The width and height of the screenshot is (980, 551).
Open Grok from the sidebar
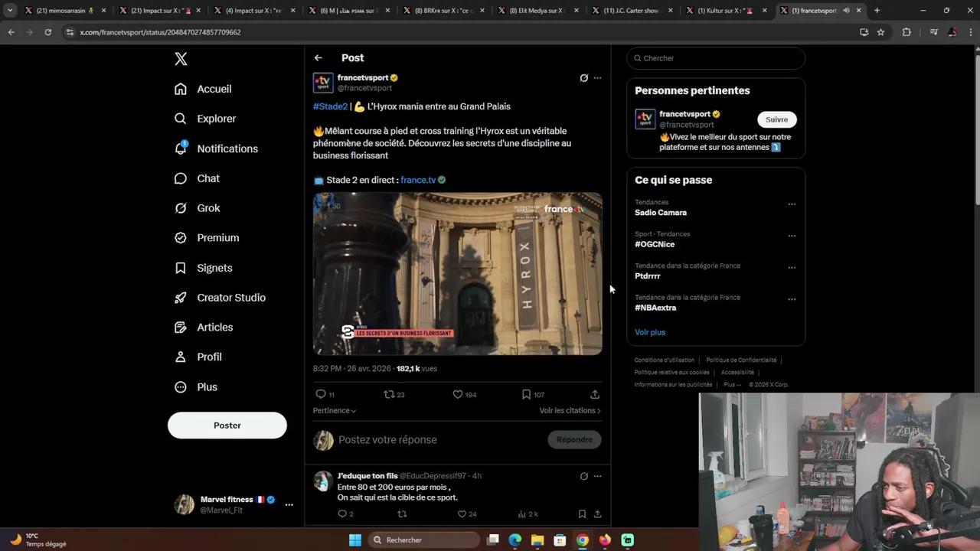(x=197, y=208)
